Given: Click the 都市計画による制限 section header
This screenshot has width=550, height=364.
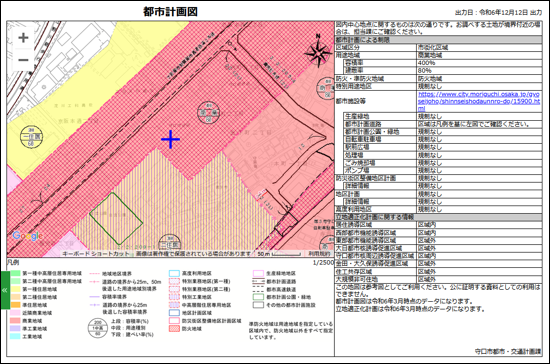Looking at the screenshot, I should point(438,40).
